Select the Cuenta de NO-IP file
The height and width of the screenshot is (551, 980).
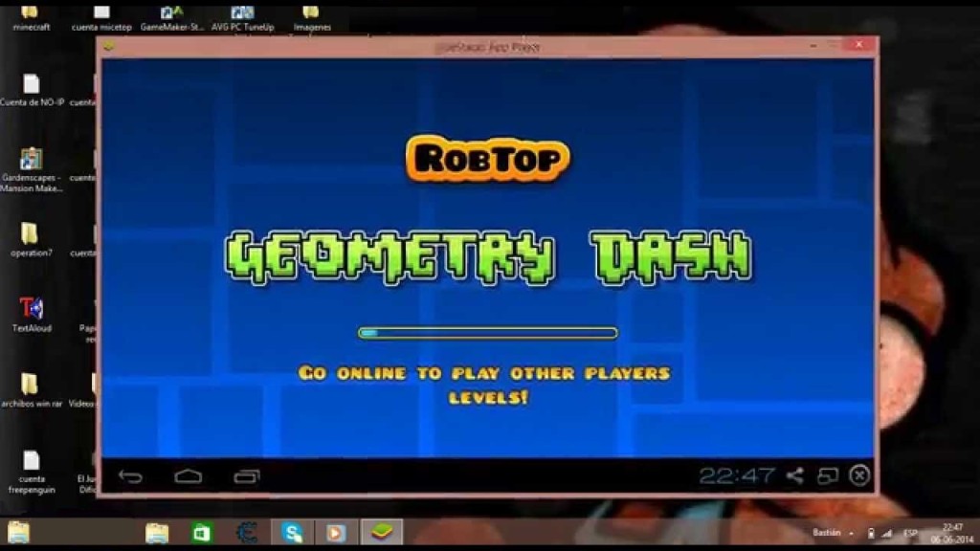click(x=32, y=91)
